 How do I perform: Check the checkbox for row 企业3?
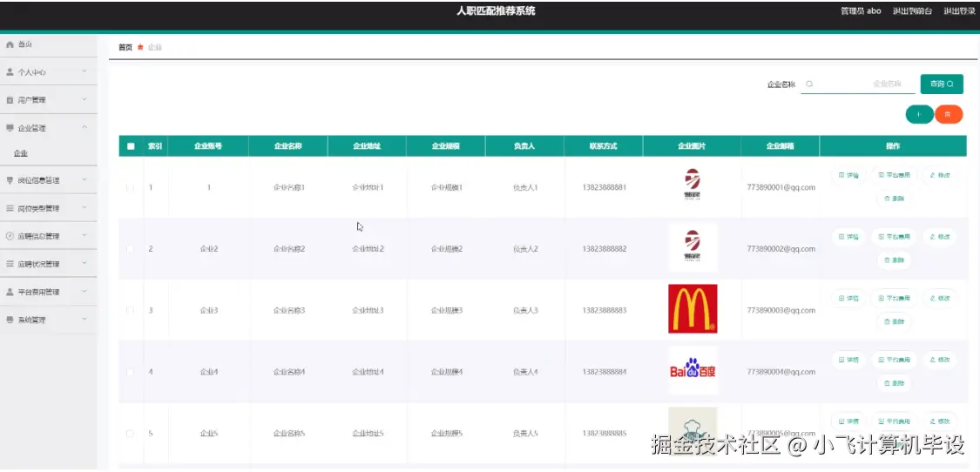[x=130, y=310]
